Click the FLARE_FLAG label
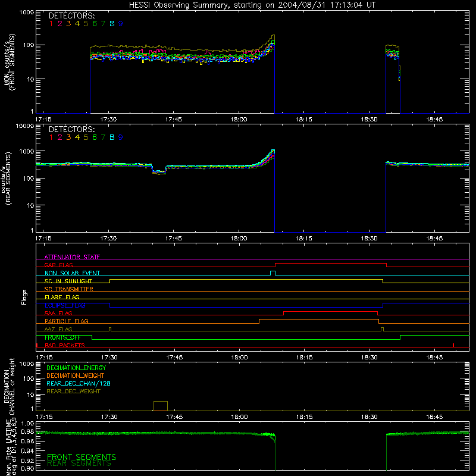The image size is (476, 476). [x=62, y=297]
